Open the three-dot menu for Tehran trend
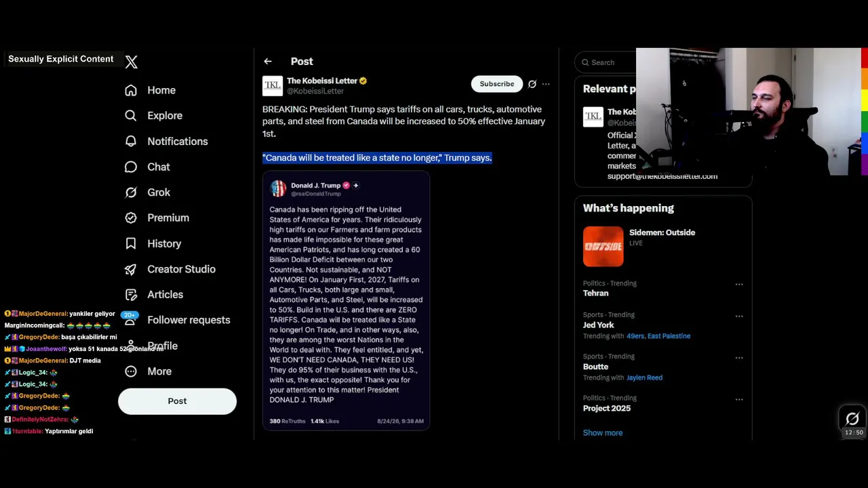This screenshot has height=488, width=868. point(739,285)
